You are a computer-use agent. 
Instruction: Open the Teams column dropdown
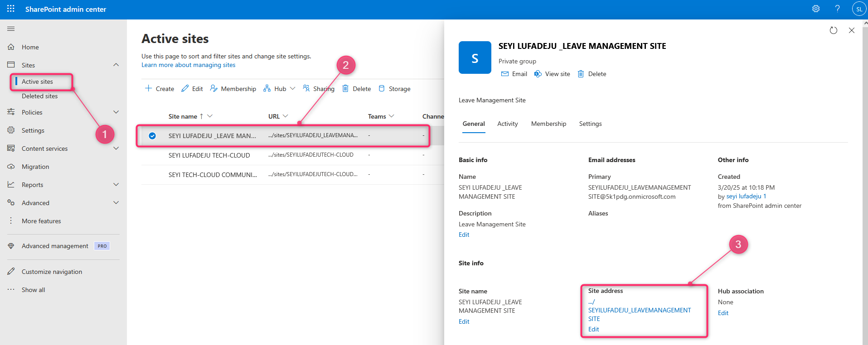pos(392,116)
